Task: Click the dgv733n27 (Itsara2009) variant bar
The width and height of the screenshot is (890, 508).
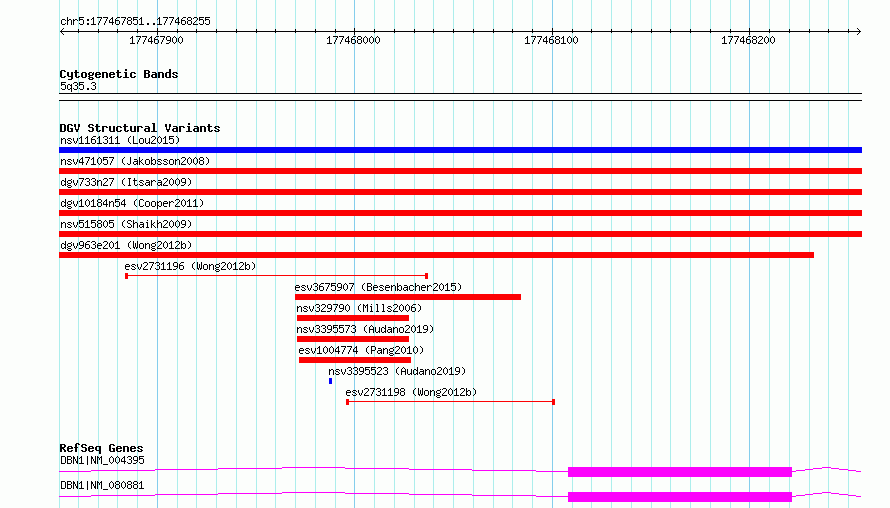Action: [460, 192]
